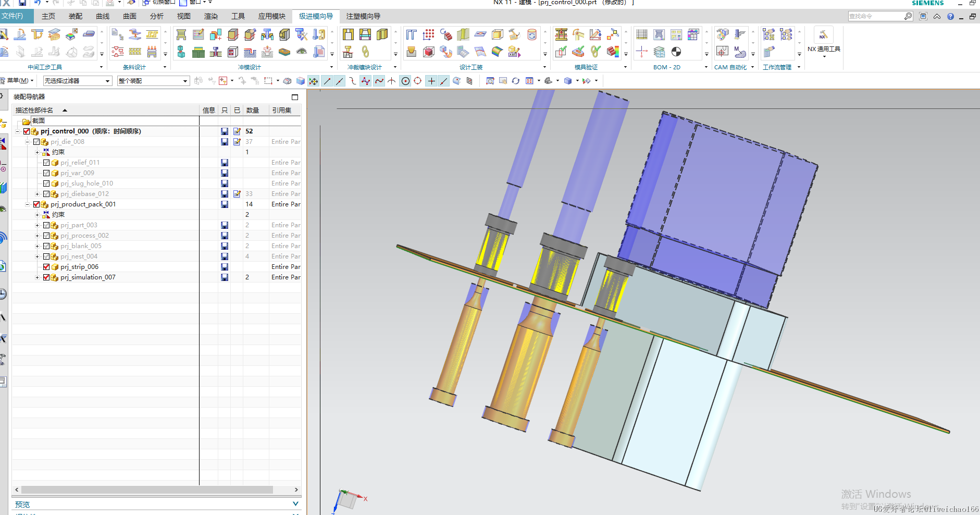Collapse the prj_control_000 root node

[x=17, y=131]
